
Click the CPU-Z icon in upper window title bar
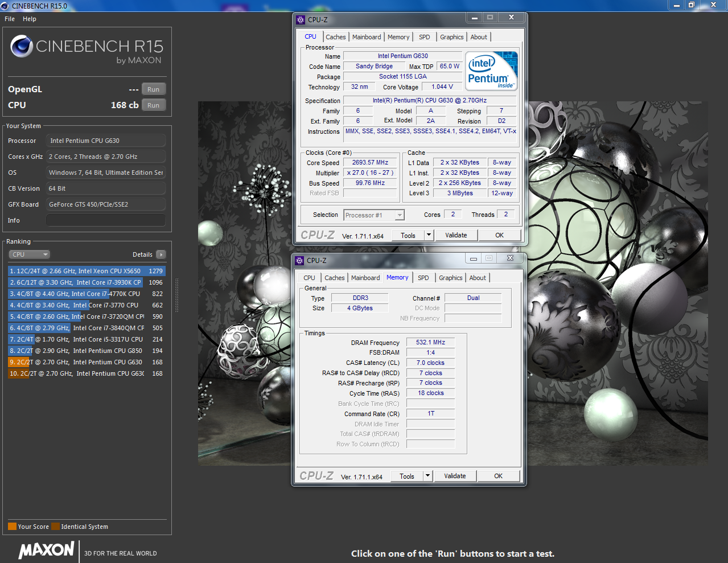click(301, 19)
